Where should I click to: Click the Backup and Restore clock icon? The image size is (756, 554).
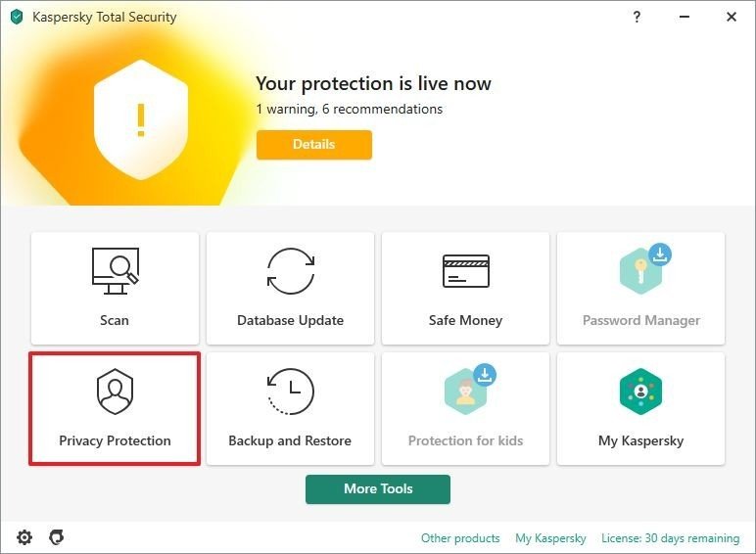[290, 392]
